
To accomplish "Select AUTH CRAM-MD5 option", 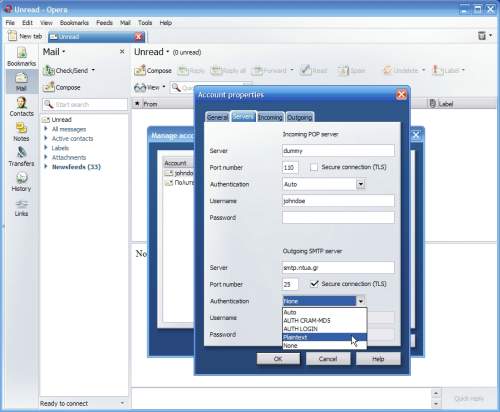I will pos(325,321).
